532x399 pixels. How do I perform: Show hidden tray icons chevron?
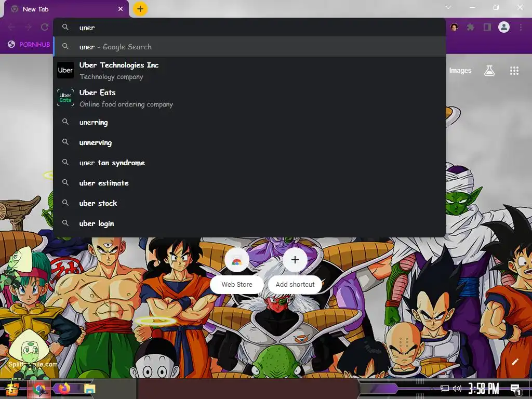coord(432,389)
